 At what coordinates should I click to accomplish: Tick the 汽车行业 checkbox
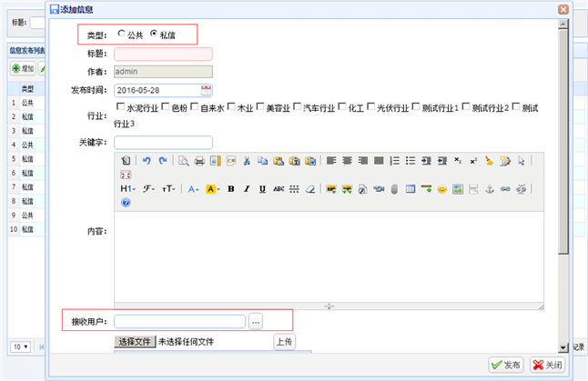[x=297, y=107]
